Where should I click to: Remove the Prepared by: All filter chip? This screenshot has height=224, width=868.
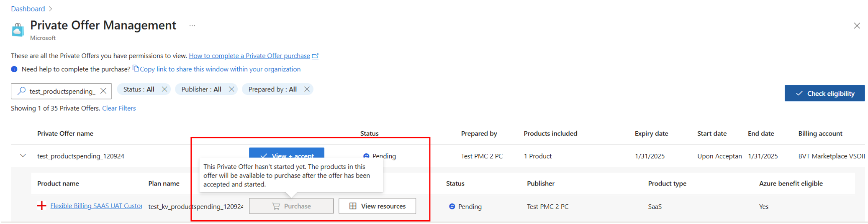pos(307,89)
